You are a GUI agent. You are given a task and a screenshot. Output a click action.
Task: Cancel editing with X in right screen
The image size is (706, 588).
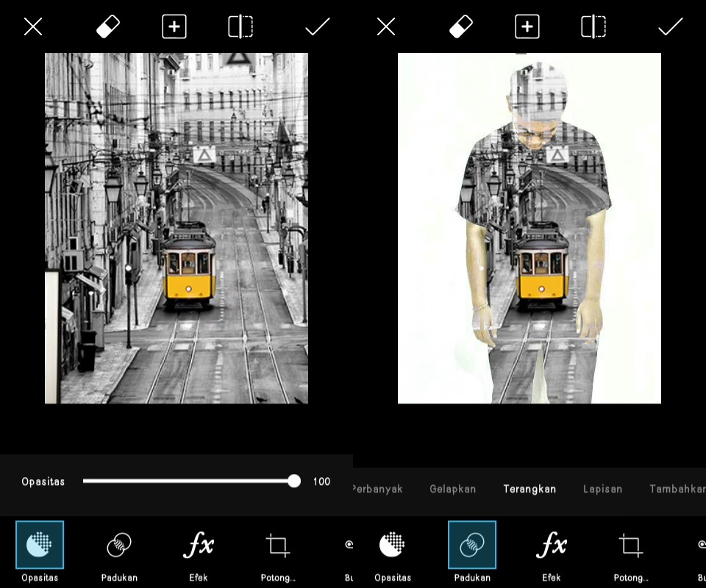pyautogui.click(x=386, y=26)
